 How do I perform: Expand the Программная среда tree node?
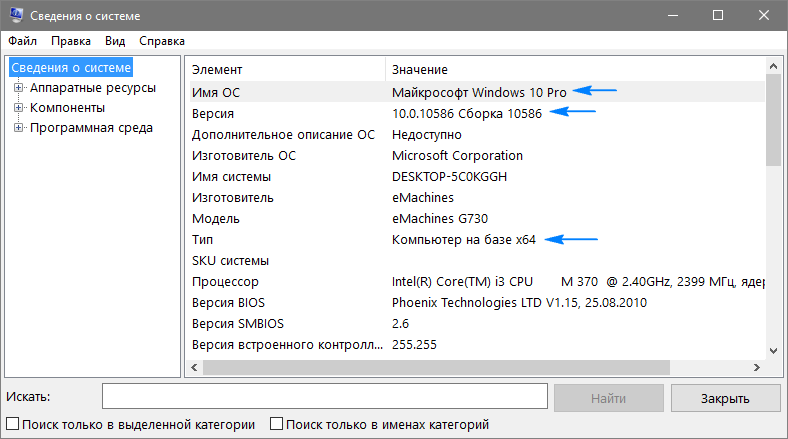pos(18,128)
